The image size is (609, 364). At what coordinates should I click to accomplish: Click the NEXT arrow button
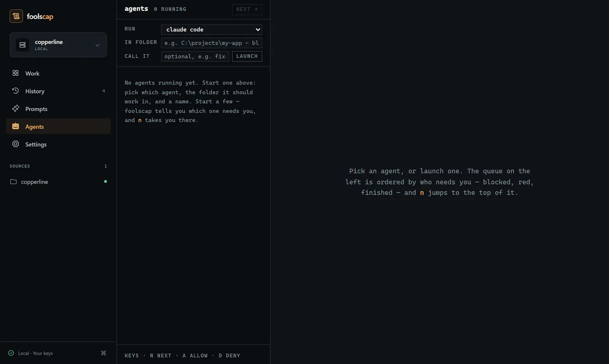point(247,9)
